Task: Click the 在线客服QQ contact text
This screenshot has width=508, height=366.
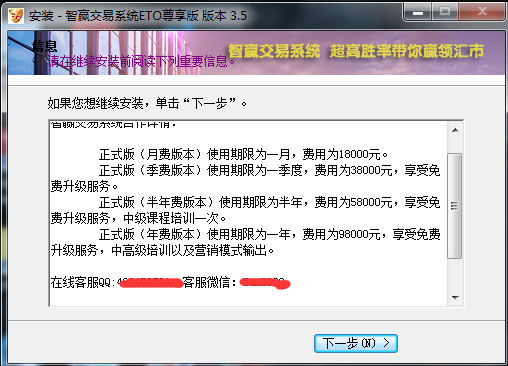Action: click(83, 283)
